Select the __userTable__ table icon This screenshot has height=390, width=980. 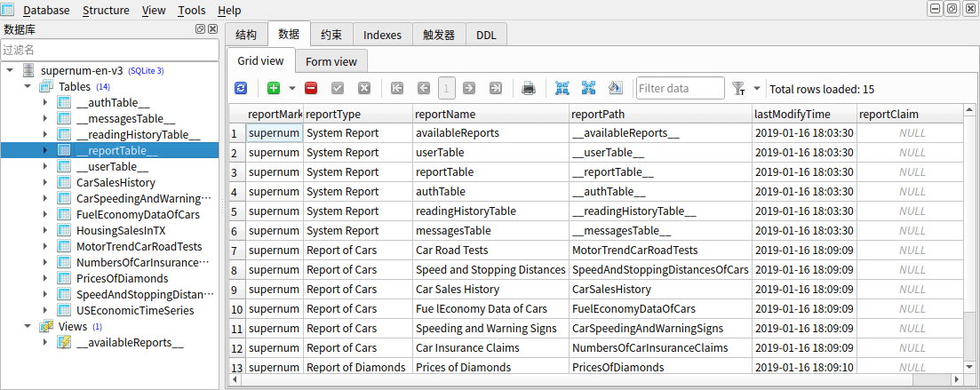pos(64,166)
